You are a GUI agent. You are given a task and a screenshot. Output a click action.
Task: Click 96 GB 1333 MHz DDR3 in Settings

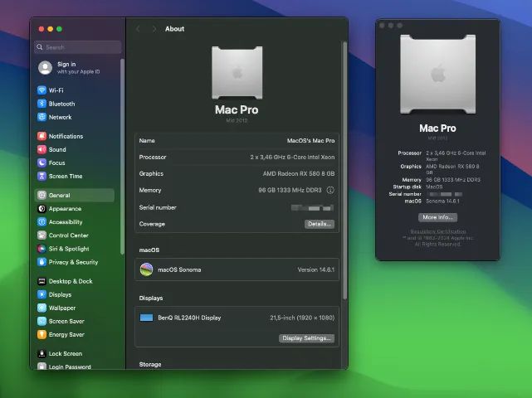coord(290,190)
